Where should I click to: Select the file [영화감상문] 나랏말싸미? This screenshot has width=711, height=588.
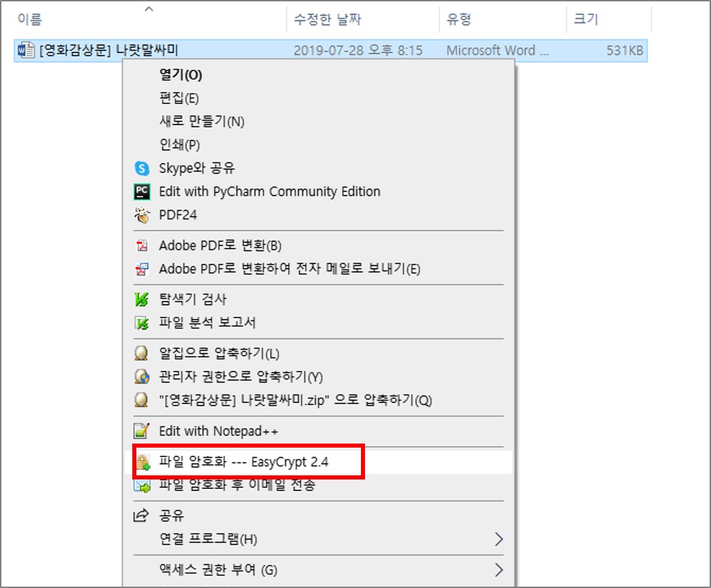[109, 50]
